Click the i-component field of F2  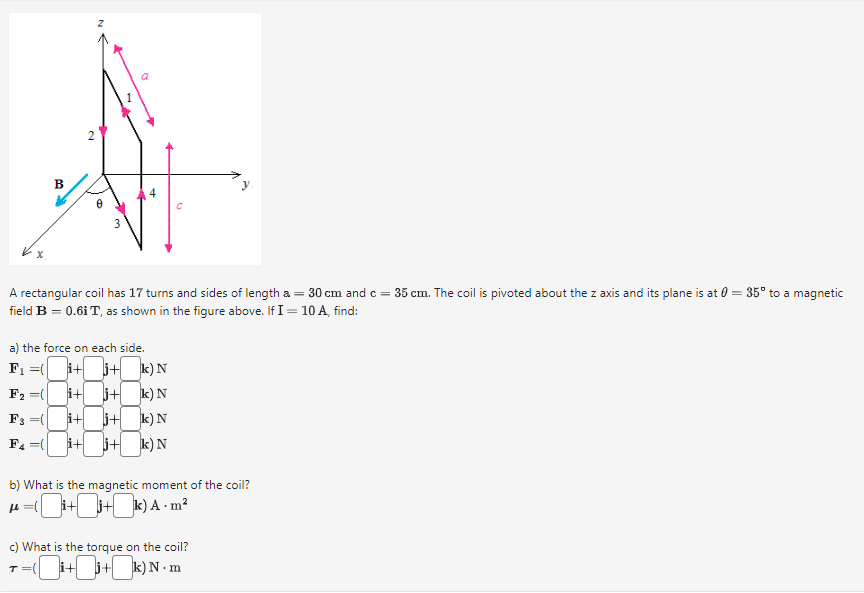click(57, 392)
